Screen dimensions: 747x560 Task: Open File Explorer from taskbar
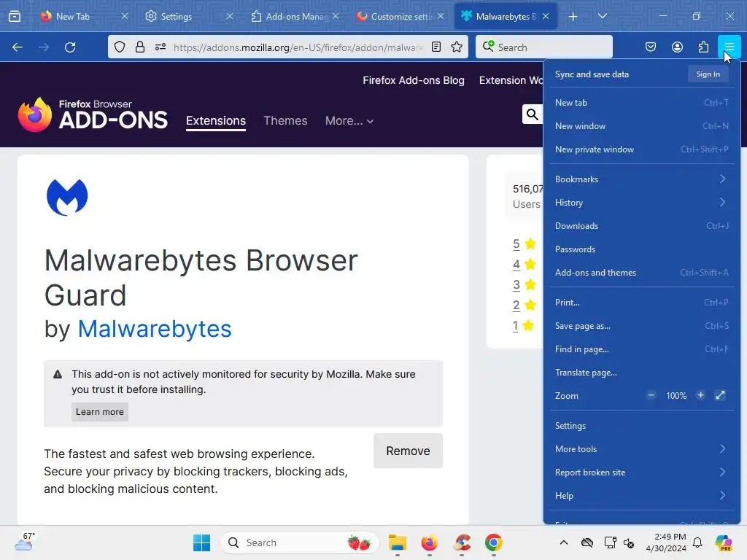point(398,542)
